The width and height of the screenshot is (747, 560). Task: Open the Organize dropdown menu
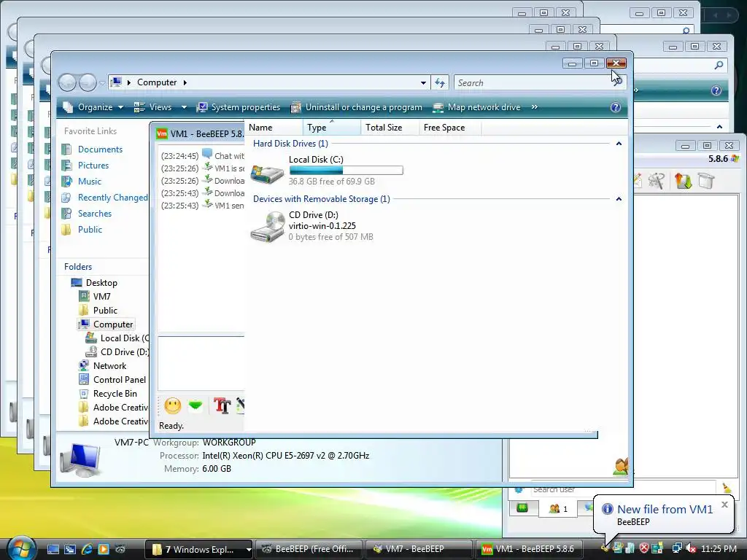(x=93, y=107)
